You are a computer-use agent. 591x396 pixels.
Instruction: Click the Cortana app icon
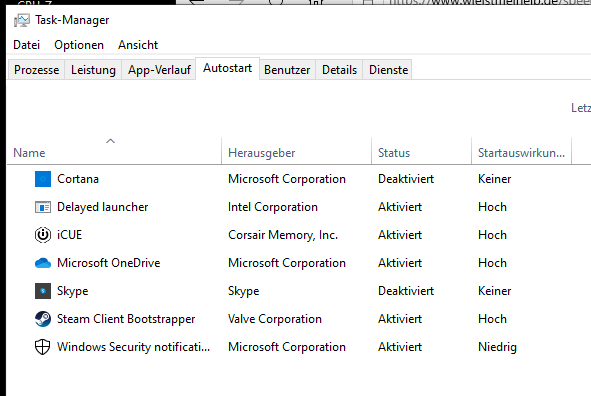tap(43, 179)
